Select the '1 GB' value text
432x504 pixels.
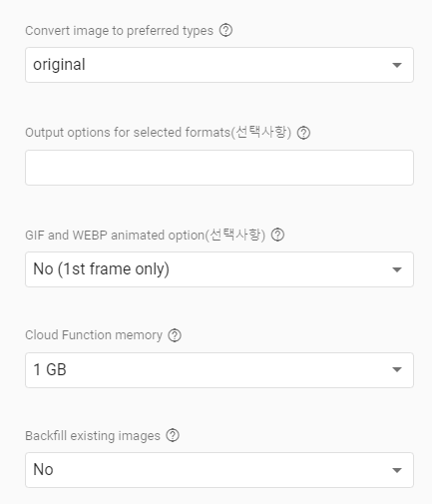pyautogui.click(x=50, y=369)
